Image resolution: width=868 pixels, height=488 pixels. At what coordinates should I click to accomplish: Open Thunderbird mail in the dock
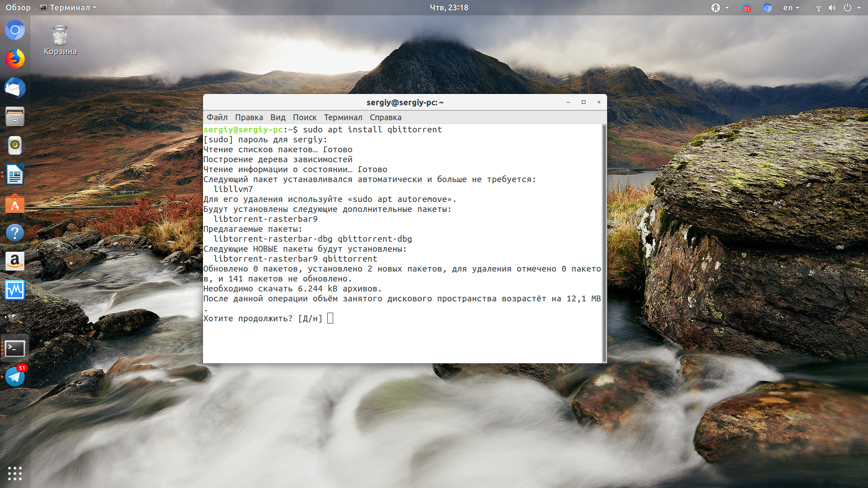pyautogui.click(x=15, y=88)
